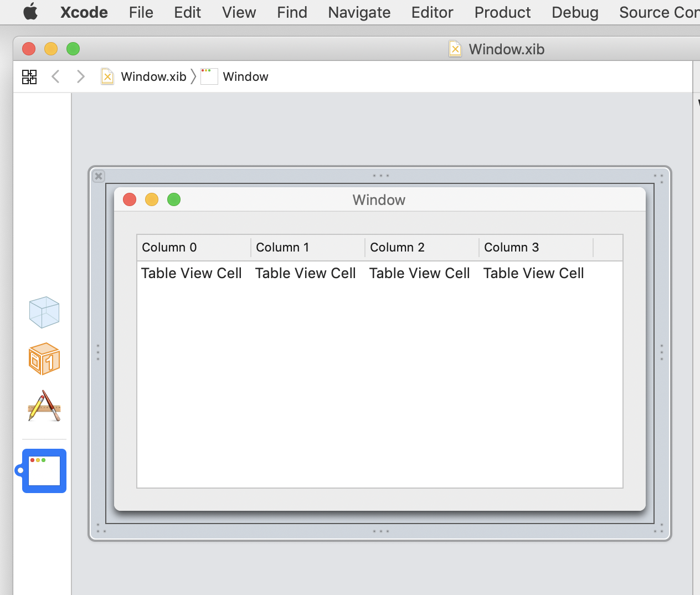Viewport: 700px width, 595px height.
Task: Click the forward navigation chevron
Action: click(x=80, y=76)
